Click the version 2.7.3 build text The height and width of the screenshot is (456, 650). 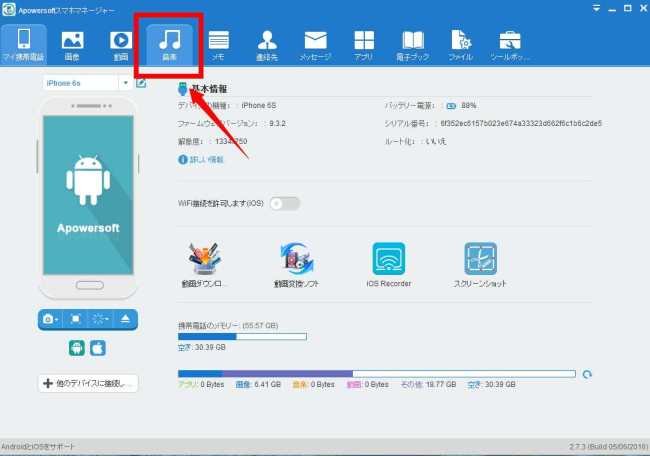pyautogui.click(x=609, y=446)
